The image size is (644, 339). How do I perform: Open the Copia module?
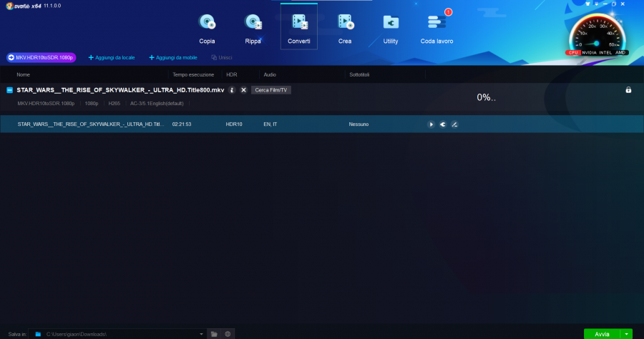[207, 29]
